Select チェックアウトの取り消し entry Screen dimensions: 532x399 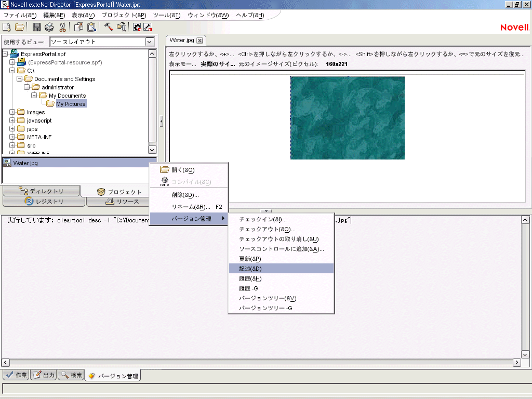coord(281,239)
